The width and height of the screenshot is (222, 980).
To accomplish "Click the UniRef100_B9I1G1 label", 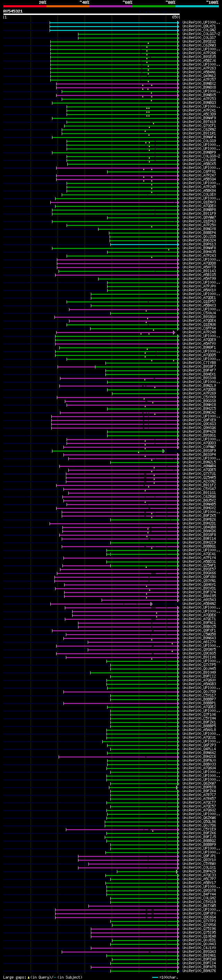I will 199,493.
